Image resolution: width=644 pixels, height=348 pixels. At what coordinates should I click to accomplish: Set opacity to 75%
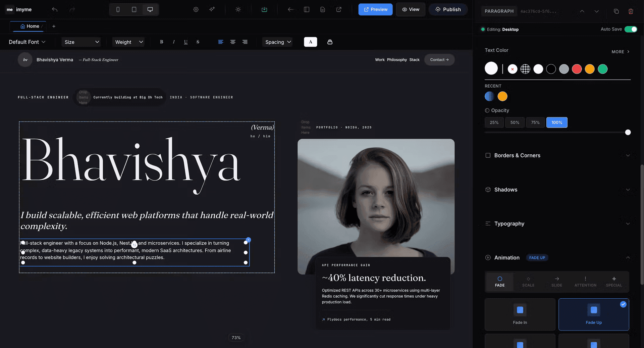[x=535, y=122]
